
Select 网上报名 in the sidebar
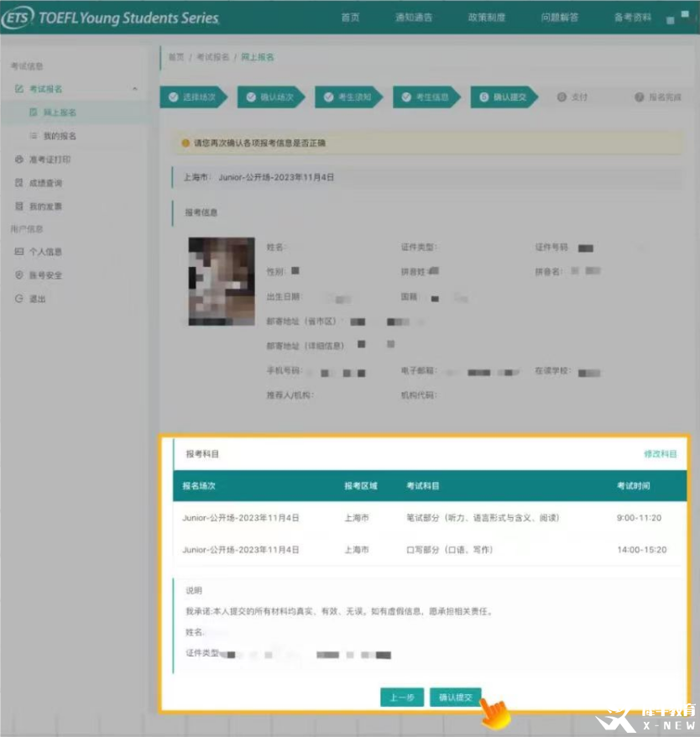60,112
